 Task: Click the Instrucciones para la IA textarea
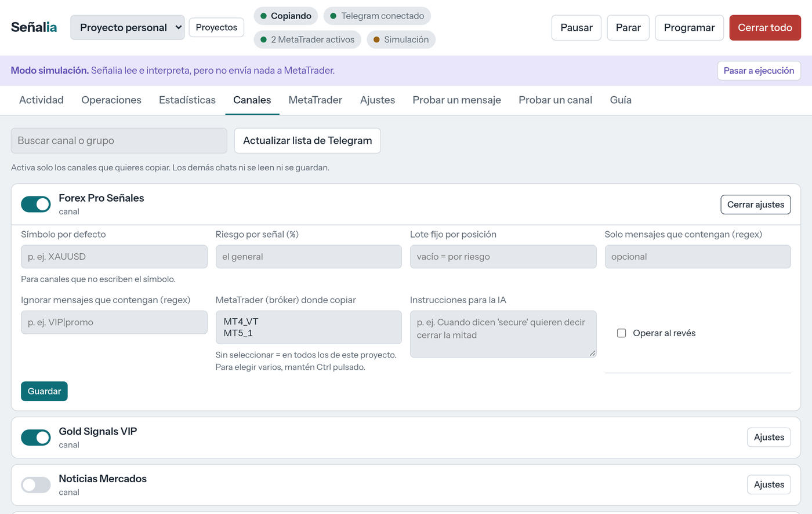pyautogui.click(x=503, y=334)
